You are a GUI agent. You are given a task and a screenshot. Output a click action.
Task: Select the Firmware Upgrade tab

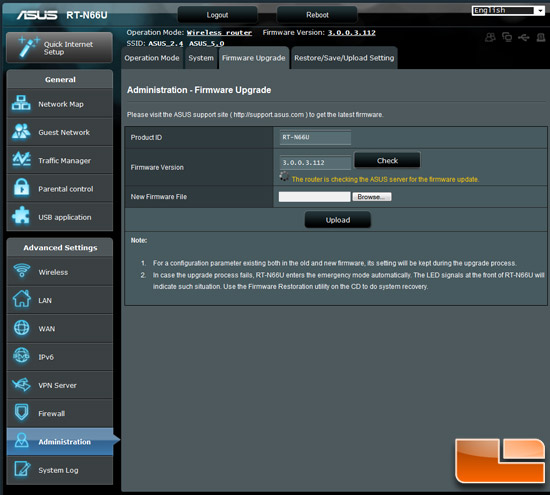point(254,58)
